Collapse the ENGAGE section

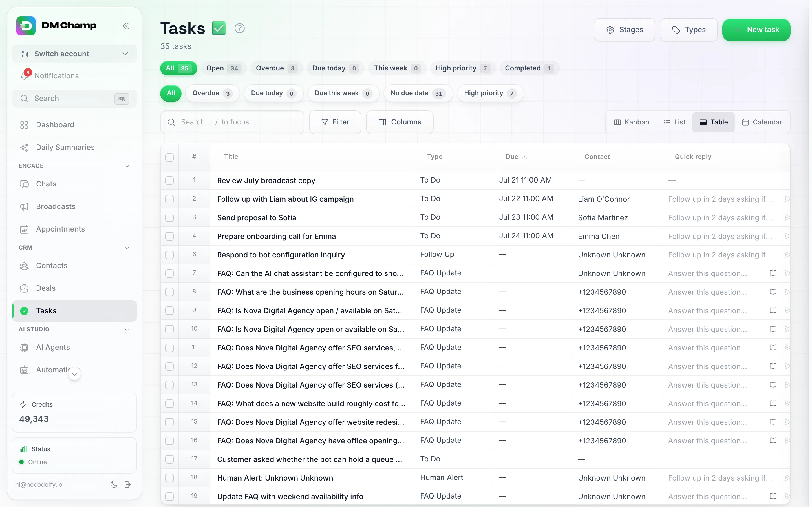pyautogui.click(x=127, y=166)
